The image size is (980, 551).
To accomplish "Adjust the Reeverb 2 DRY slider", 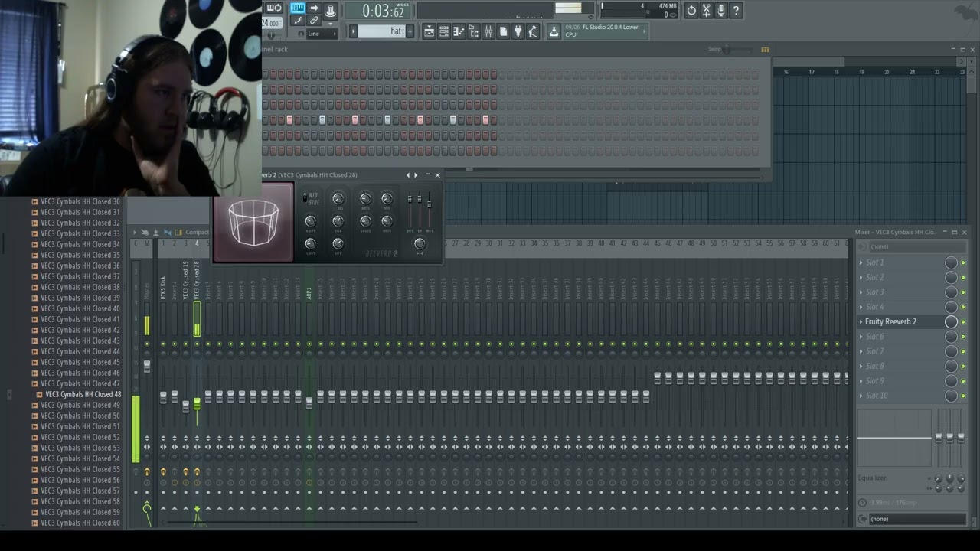I will (410, 199).
